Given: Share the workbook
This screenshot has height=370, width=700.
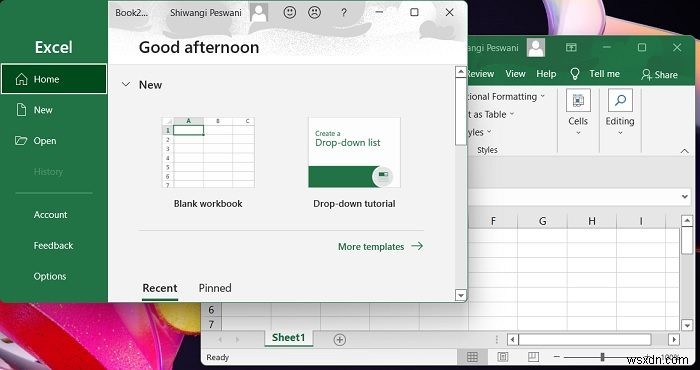Looking at the screenshot, I should [659, 75].
